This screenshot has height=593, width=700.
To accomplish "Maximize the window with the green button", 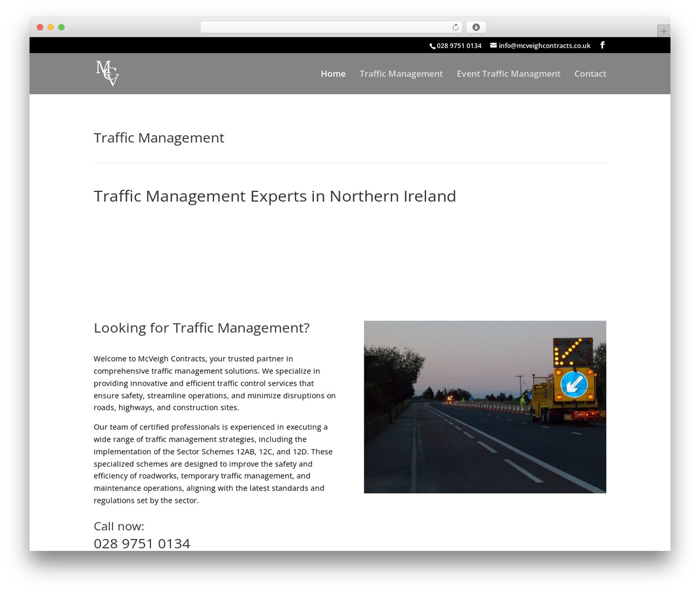I will 61,27.
